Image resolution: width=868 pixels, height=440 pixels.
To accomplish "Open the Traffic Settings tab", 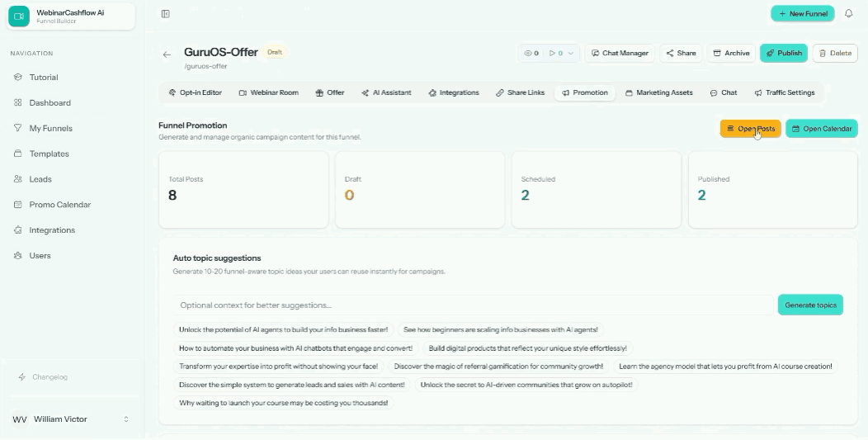I will coord(785,92).
